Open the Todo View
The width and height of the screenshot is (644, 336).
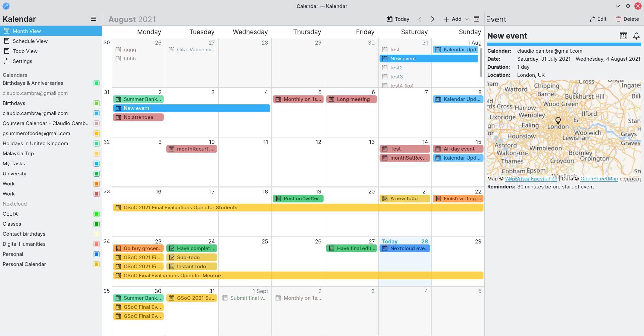pos(25,51)
